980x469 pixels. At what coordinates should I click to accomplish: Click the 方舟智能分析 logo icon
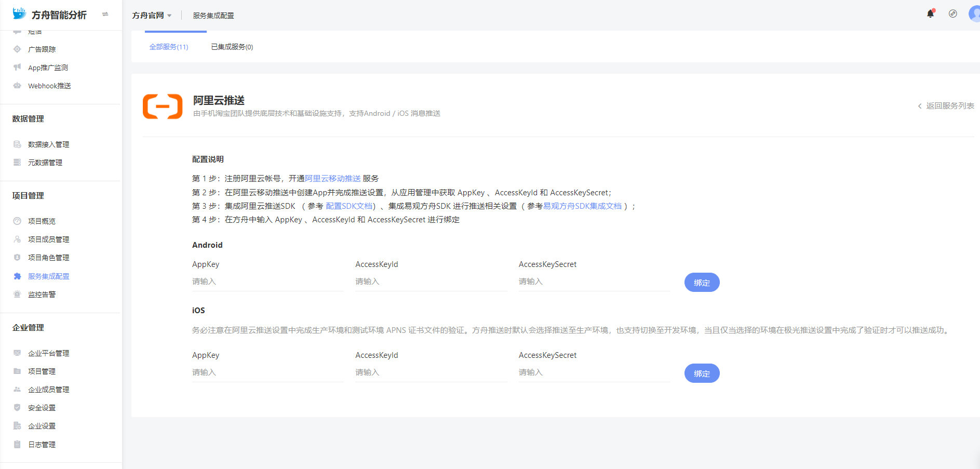(19, 14)
